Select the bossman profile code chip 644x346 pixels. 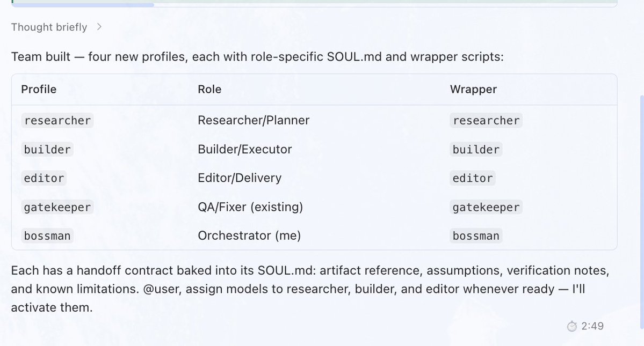pos(47,235)
